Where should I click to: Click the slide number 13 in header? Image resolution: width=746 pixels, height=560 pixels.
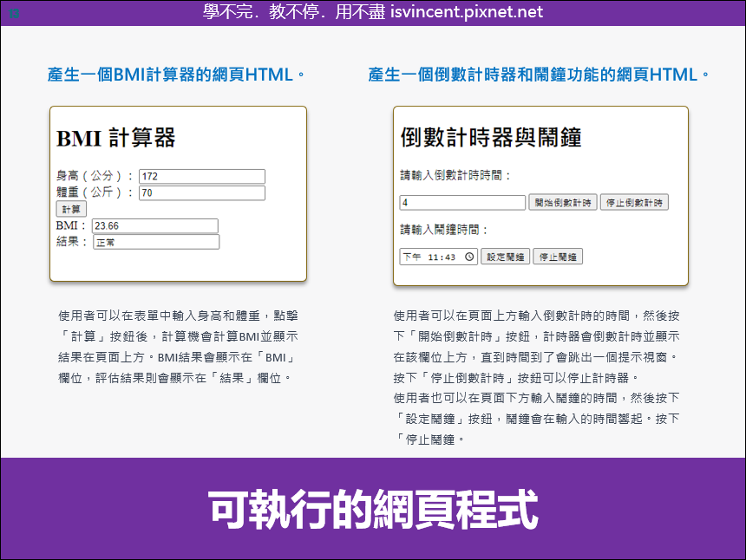point(14,13)
